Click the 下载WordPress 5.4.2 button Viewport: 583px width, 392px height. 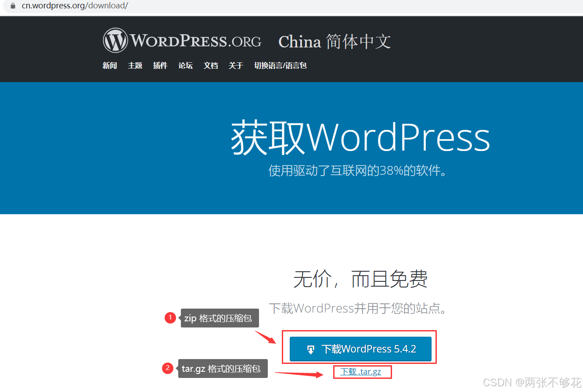point(361,349)
